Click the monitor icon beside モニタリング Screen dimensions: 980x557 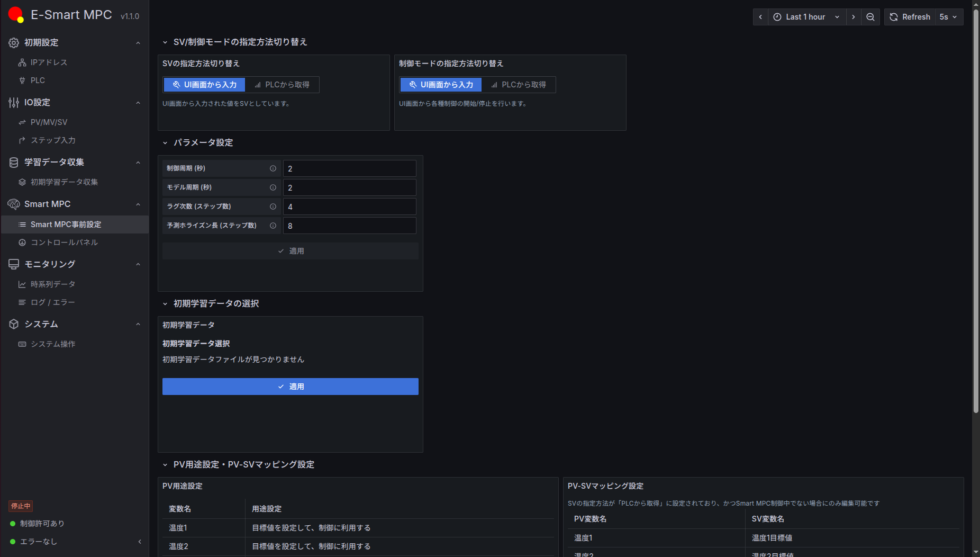click(14, 264)
